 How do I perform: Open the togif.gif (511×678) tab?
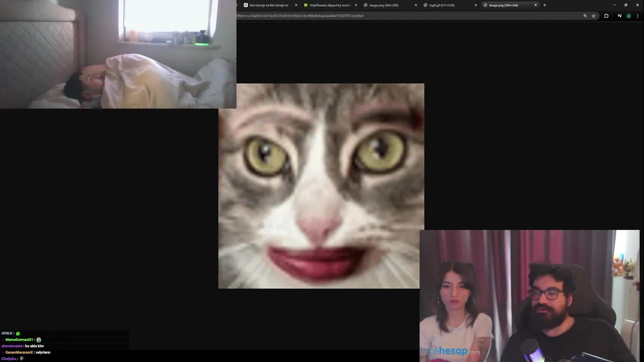click(x=450, y=5)
